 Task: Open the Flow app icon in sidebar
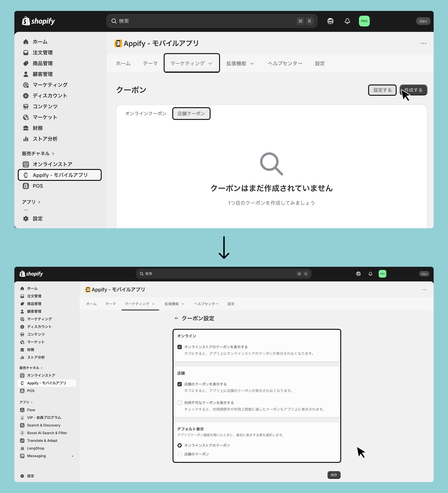click(22, 410)
